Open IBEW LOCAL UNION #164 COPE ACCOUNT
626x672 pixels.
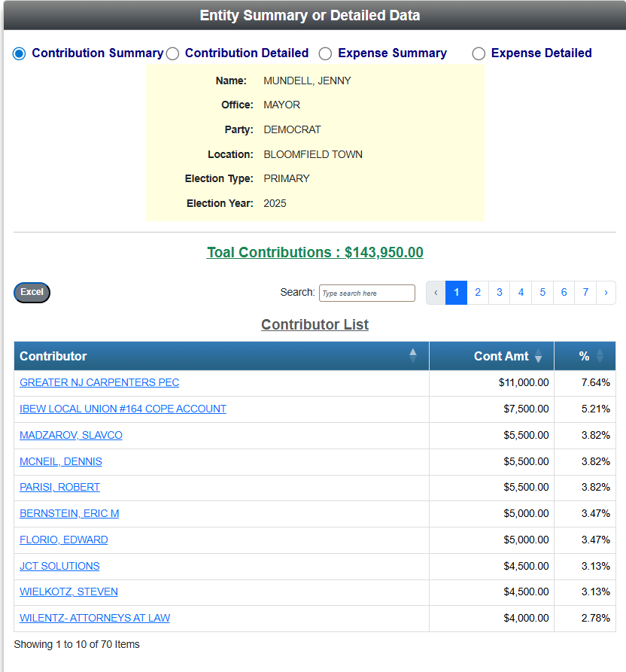[x=123, y=409]
